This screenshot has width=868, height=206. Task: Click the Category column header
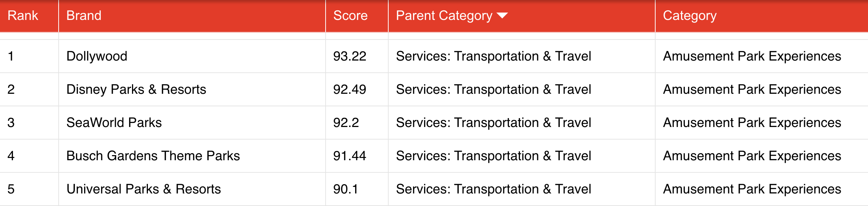pos(690,16)
